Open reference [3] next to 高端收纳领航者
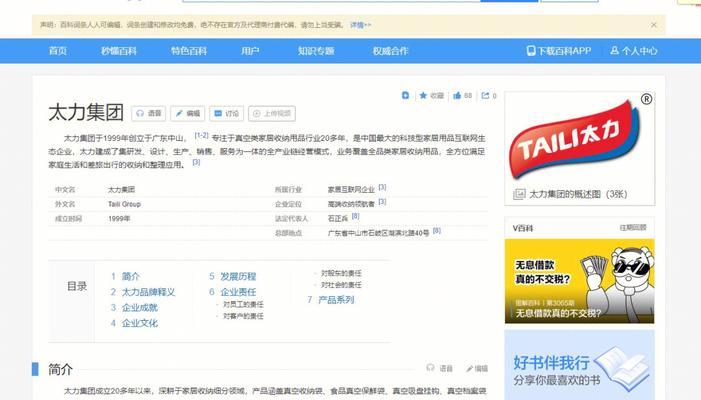 point(382,202)
